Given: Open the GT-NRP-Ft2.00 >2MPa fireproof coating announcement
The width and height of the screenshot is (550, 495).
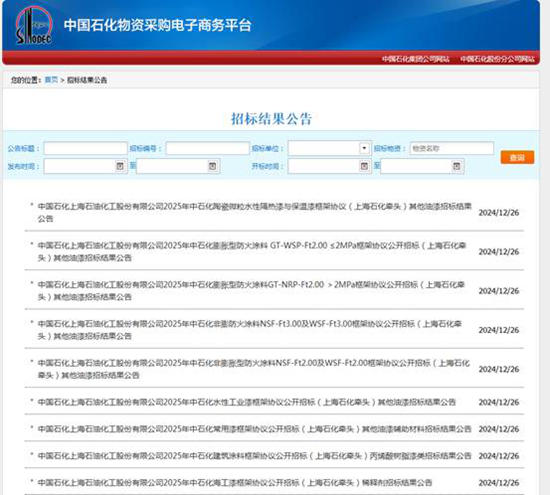Looking at the screenshot, I should (251, 291).
